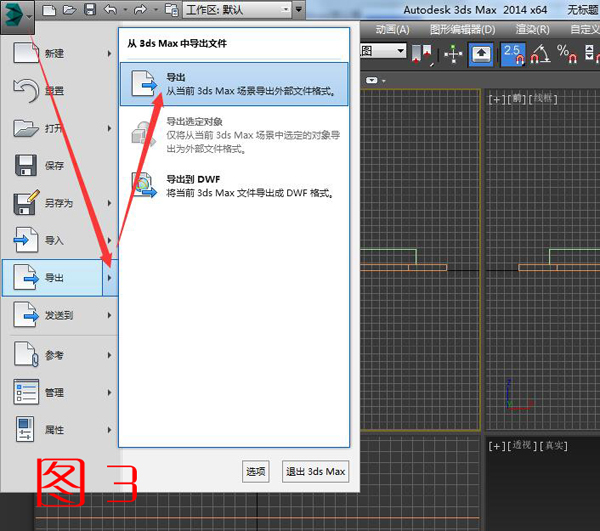Open the 图形编辑器(D) menu

[x=462, y=29]
